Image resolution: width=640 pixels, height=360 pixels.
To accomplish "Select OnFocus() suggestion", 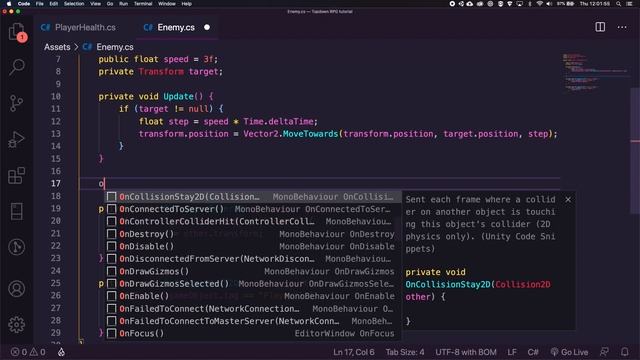I will (253, 333).
